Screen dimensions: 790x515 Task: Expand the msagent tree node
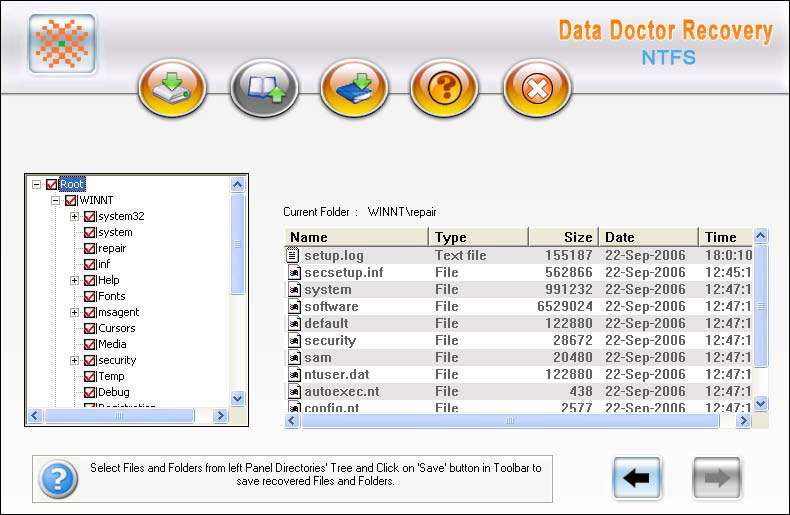(x=75, y=312)
